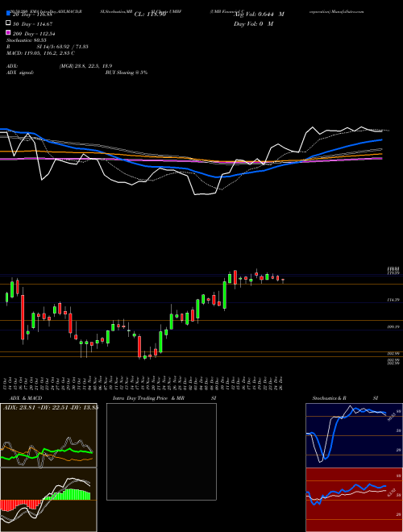Image resolution: width=403 pixels, height=532 pixels.
Task: Click the 'Stochastics: 89.53' reading
Action: click(x=27, y=40)
